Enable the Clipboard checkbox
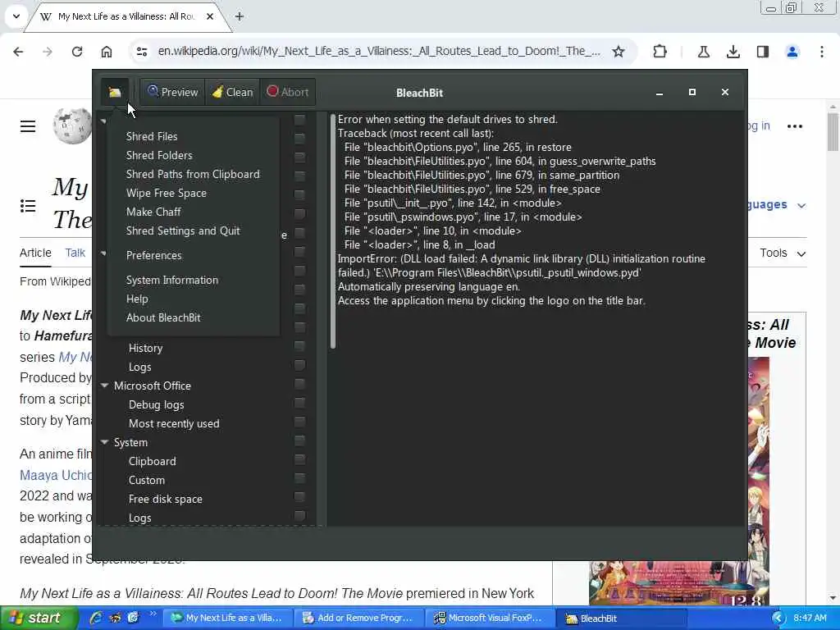 300,459
